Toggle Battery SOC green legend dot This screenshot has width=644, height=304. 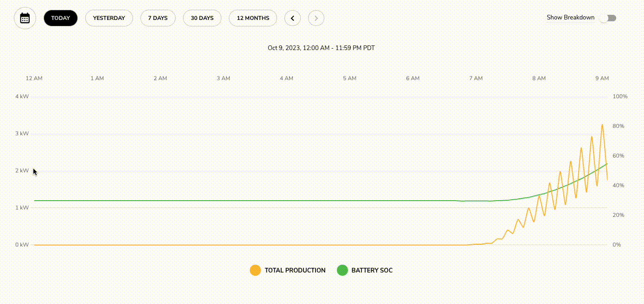[x=342, y=270]
